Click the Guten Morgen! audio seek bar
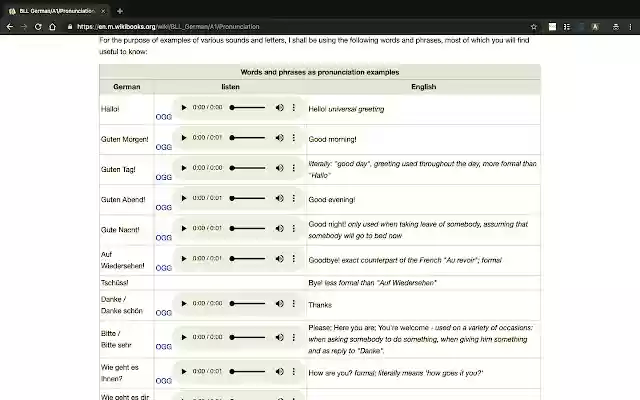This screenshot has width=640, height=400. [x=248, y=138]
